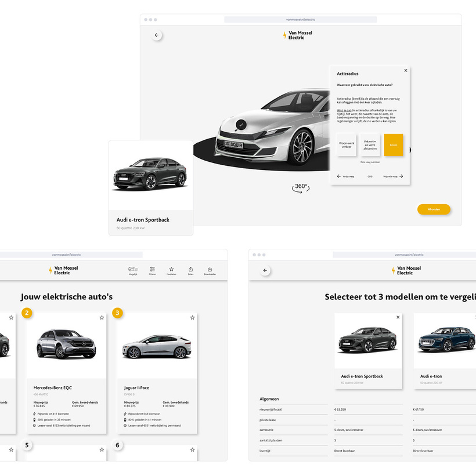Viewport: 476px width, 475px height.
Task: Click the nieuwprijs fiscaal row label
Action: point(271,409)
